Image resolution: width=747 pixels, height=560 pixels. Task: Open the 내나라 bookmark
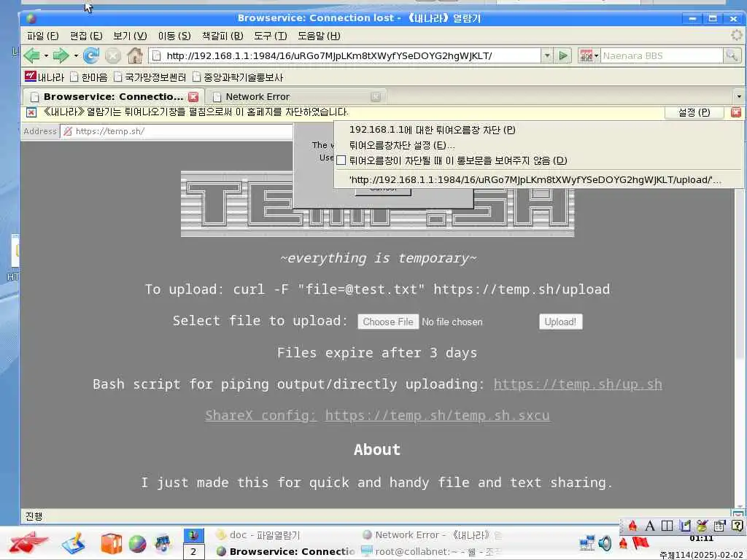[x=44, y=77]
